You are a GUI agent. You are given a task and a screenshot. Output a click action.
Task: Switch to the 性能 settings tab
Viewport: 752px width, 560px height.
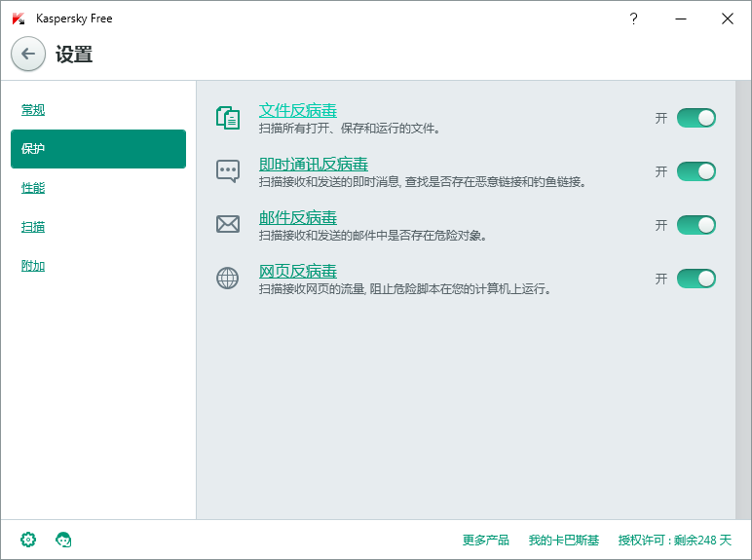pyautogui.click(x=33, y=188)
